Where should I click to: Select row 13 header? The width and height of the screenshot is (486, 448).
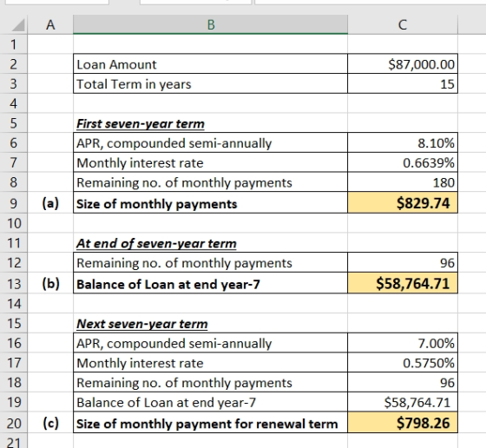tap(14, 284)
